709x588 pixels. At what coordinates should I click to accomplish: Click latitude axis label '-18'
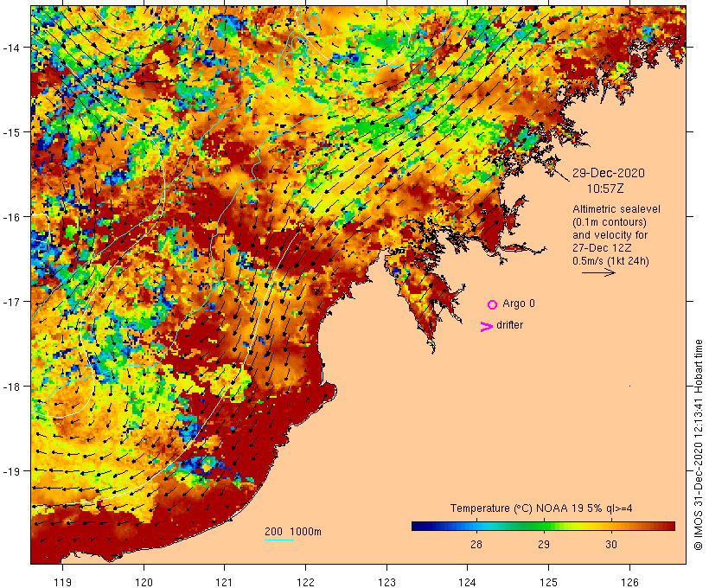pos(10,387)
